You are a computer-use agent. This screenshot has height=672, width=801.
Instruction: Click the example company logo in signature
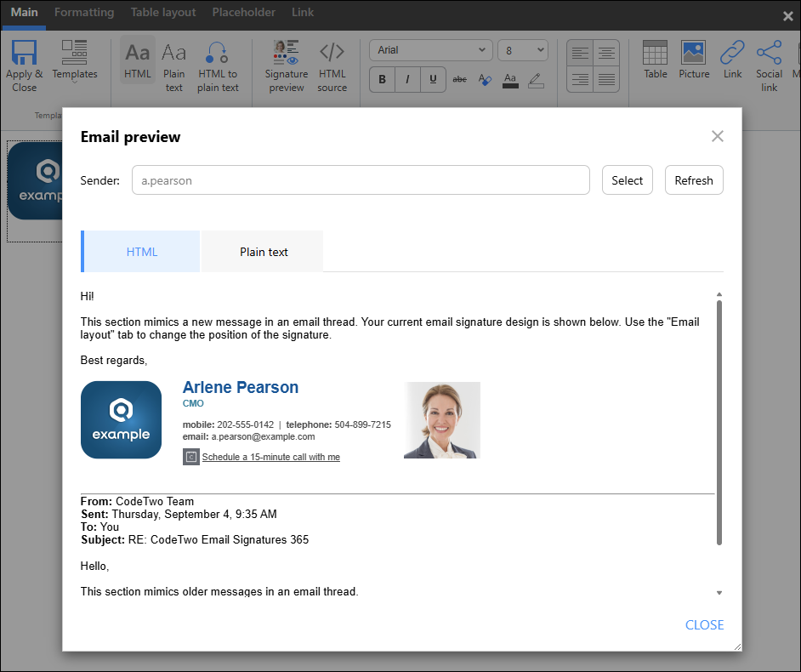(x=121, y=419)
